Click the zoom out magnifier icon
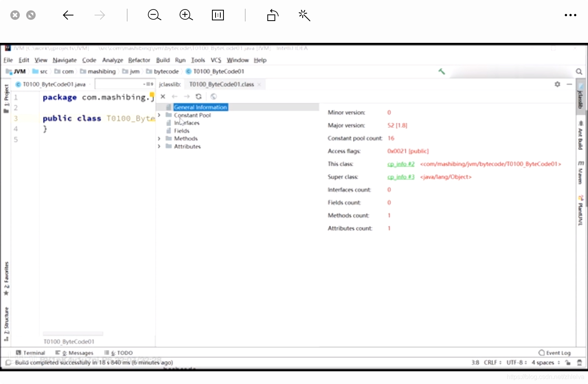This screenshot has height=384, width=588. point(154,15)
